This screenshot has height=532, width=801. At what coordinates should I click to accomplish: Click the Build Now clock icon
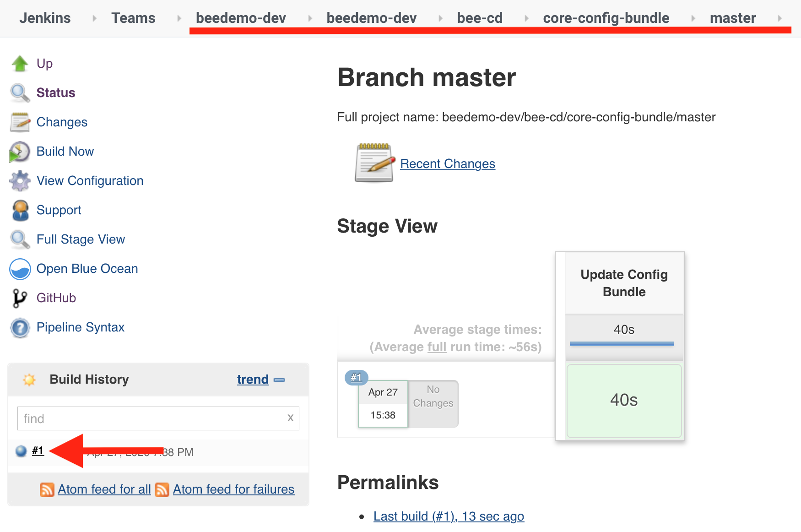[20, 152]
